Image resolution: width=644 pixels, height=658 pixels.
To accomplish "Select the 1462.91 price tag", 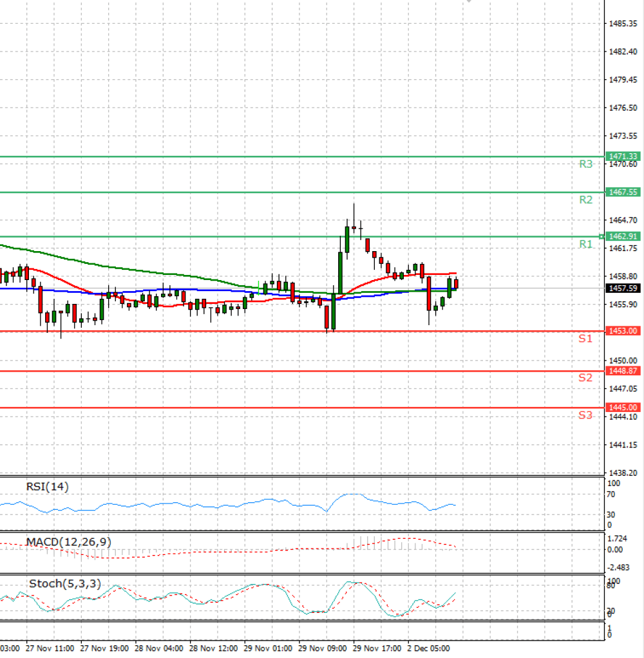I will click(623, 236).
